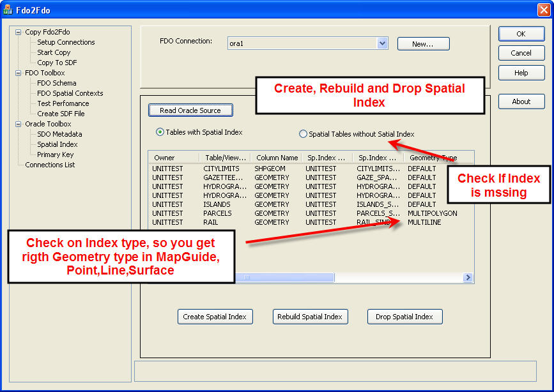Image resolution: width=554 pixels, height=392 pixels.
Task: Select the ISLANDS table row
Action: coord(311,204)
